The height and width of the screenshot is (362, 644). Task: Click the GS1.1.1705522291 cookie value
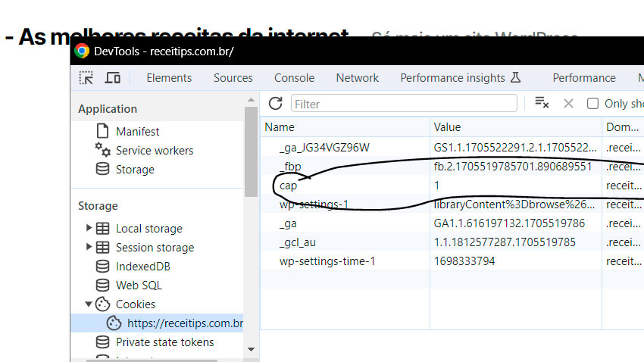[x=515, y=148]
